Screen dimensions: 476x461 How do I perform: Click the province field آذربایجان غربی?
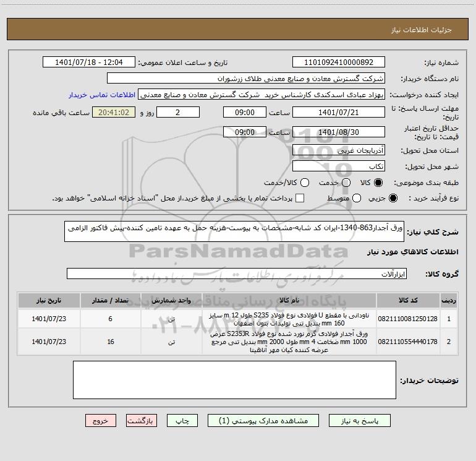339,150
